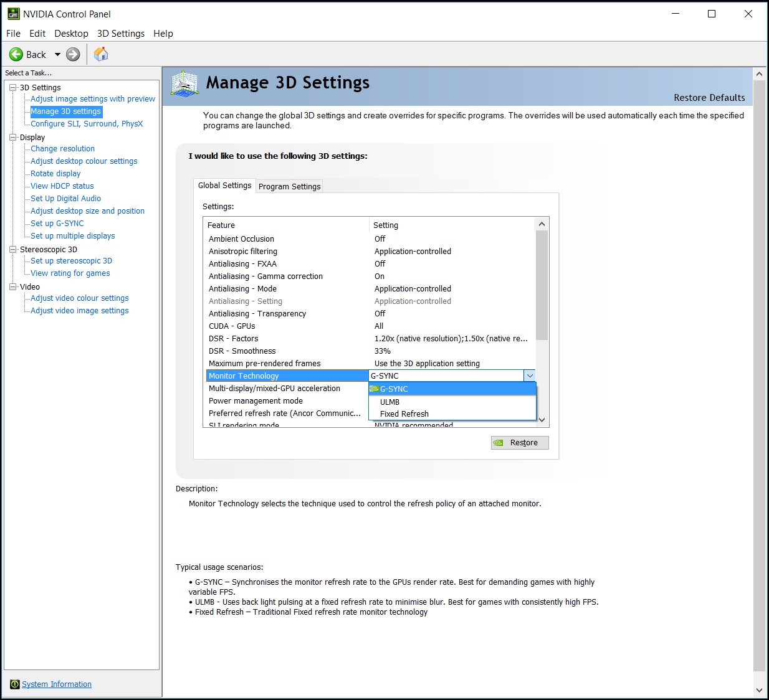
Task: Open the Desktop menu
Action: click(x=71, y=34)
